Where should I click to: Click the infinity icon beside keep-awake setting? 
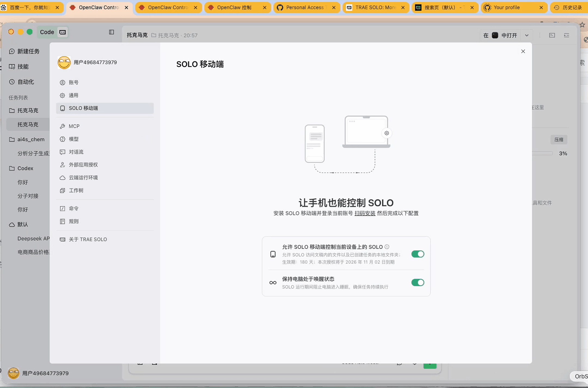pos(273,283)
